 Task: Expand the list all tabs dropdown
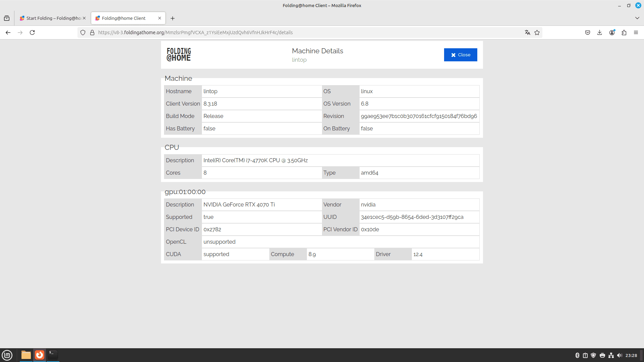point(637,18)
